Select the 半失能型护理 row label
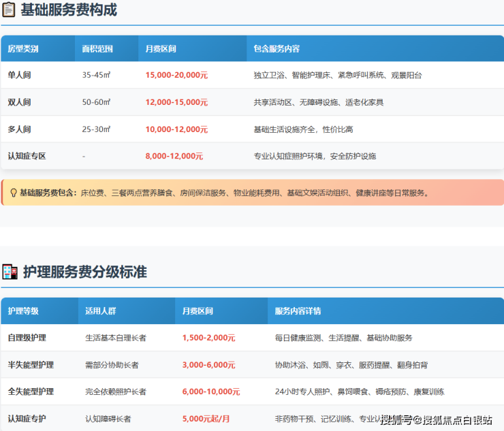This screenshot has height=431, width=504. tap(31, 365)
